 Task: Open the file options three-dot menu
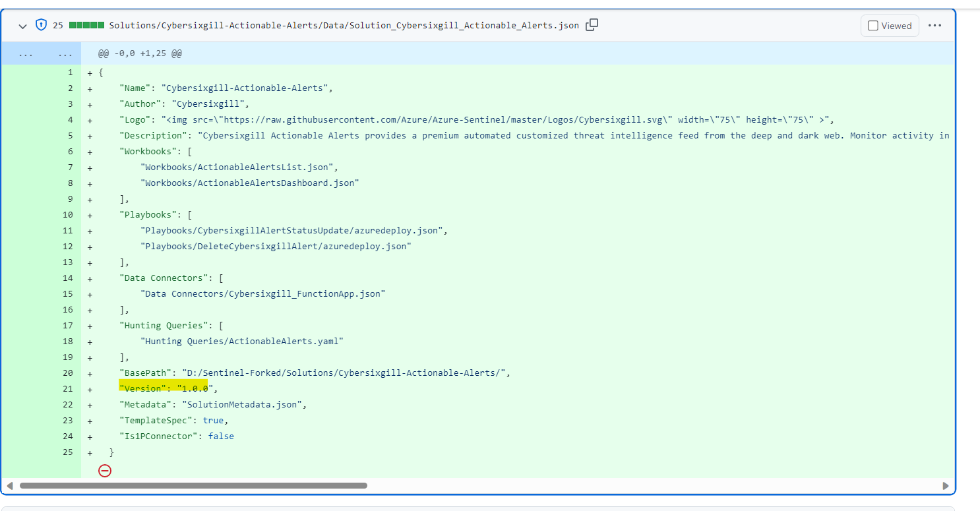934,26
